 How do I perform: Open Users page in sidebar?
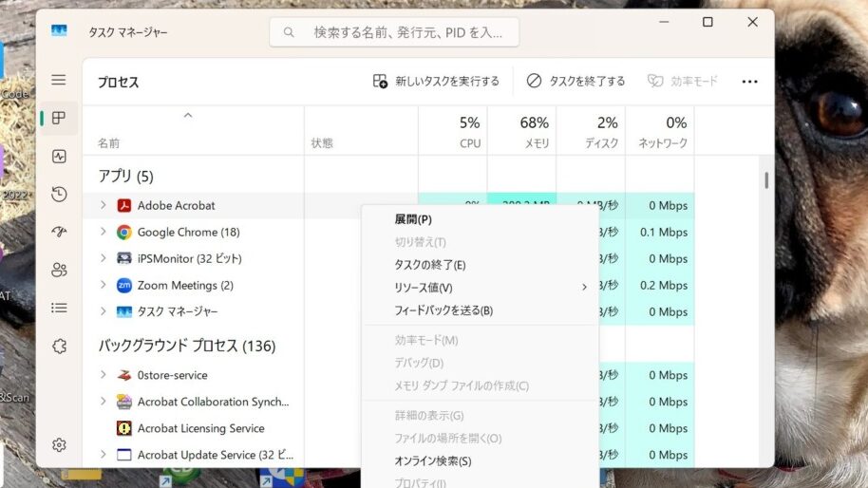(59, 270)
